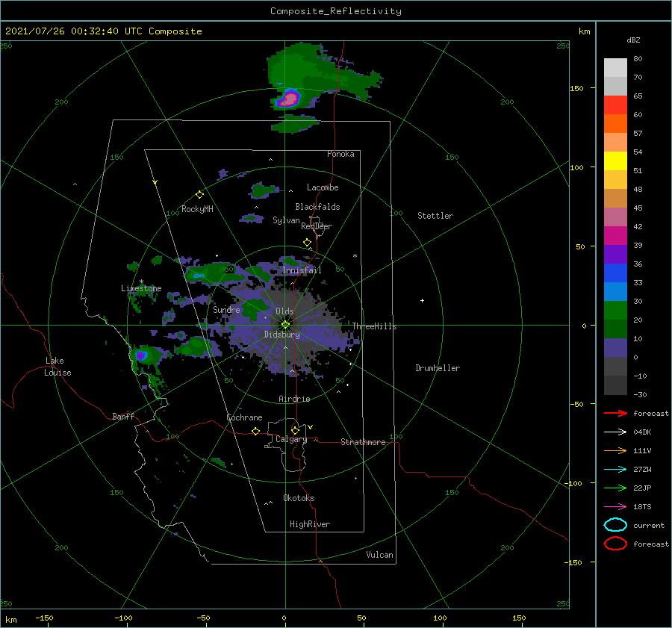This screenshot has width=672, height=628.
Task: Click the cyan 27ZW arrow in legend
Action: pos(615,470)
